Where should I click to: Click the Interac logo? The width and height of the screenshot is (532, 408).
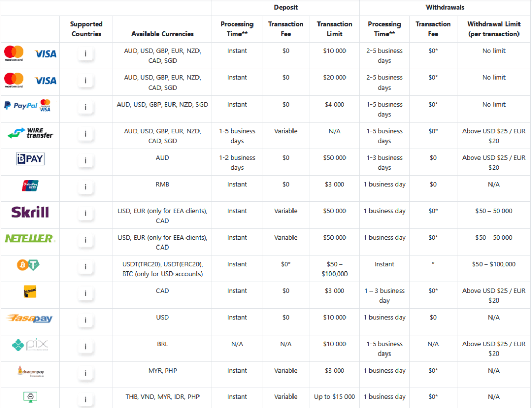tap(30, 293)
